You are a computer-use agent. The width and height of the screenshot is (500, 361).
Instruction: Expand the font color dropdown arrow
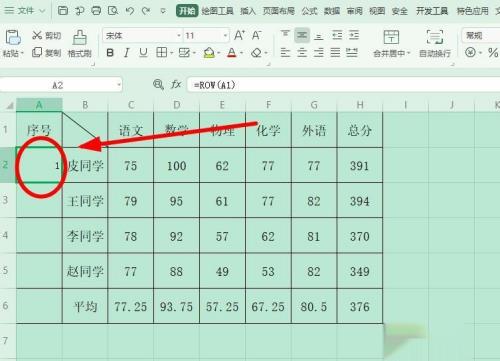(241, 53)
